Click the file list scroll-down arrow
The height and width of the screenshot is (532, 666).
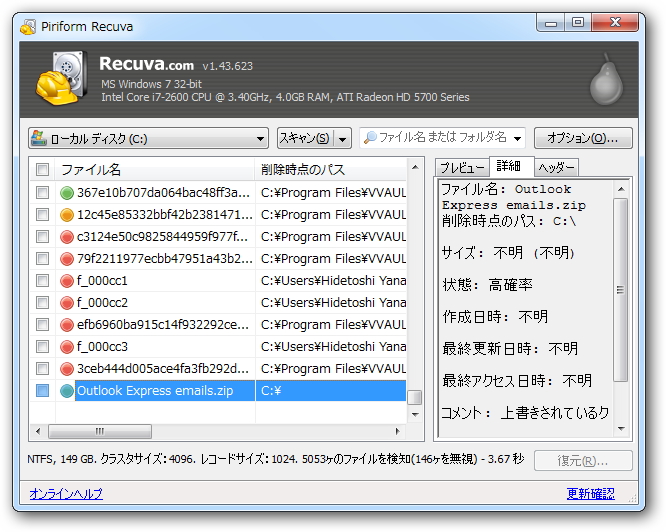415,414
